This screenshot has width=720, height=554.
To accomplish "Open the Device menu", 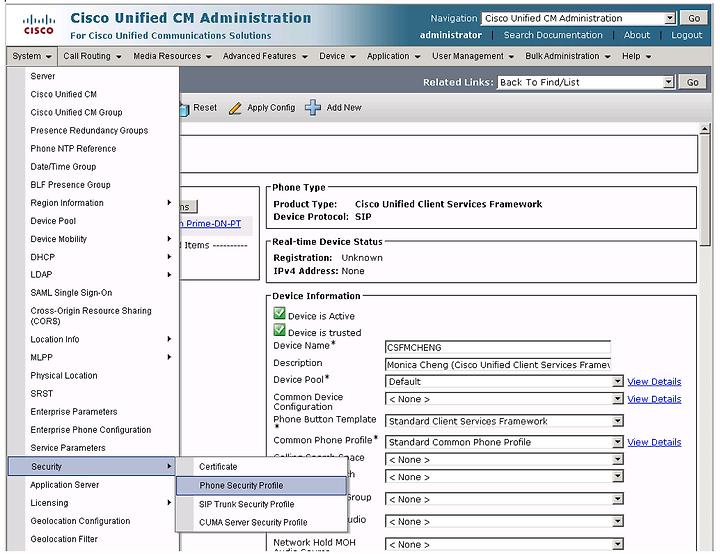I will pos(337,56).
